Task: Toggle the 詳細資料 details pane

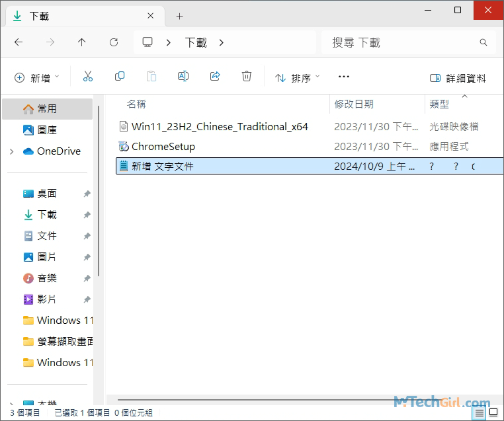Action: click(x=458, y=78)
